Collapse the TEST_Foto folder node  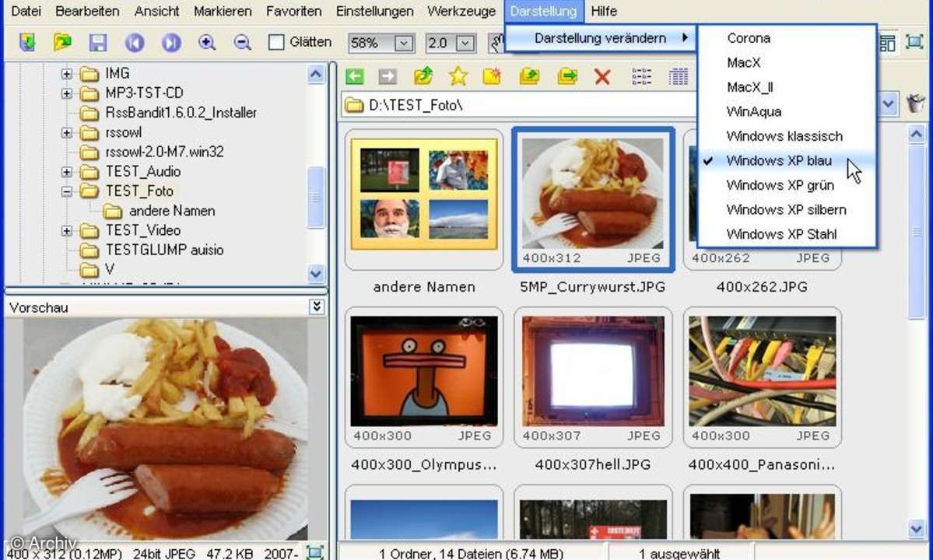67,191
